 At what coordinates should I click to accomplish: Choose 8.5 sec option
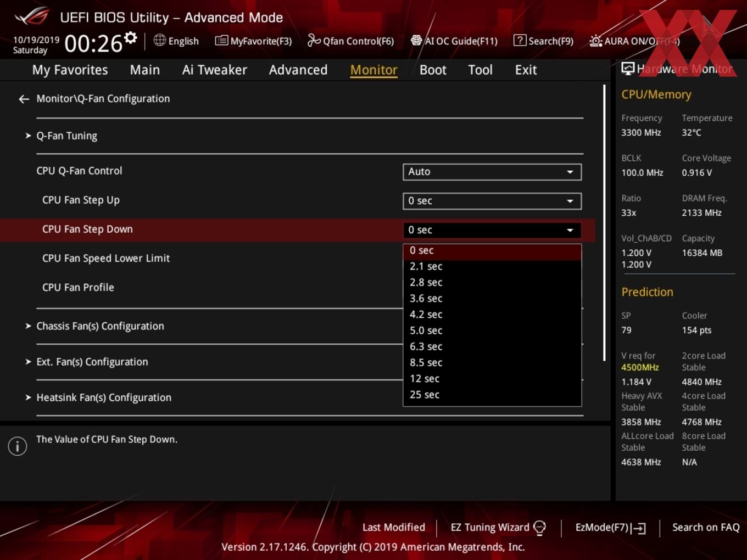pyautogui.click(x=492, y=363)
